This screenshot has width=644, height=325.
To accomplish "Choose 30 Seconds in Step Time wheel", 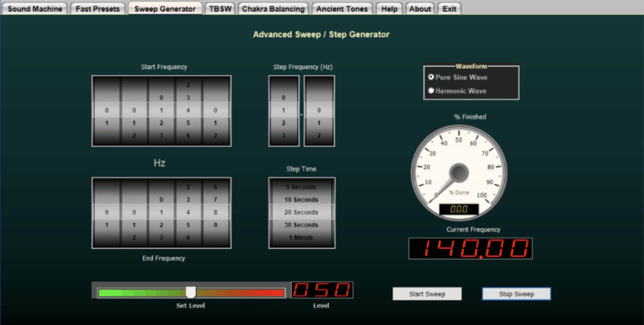I will 301,225.
